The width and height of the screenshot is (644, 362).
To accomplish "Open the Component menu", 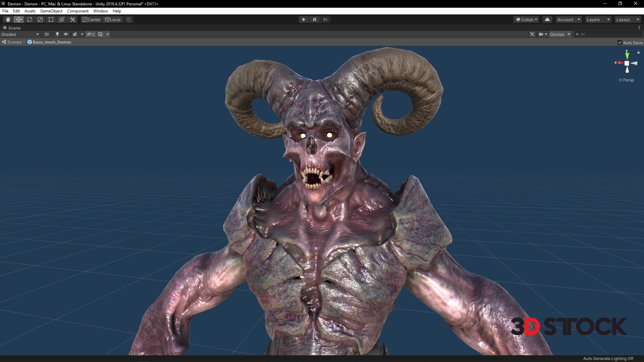I will point(77,11).
